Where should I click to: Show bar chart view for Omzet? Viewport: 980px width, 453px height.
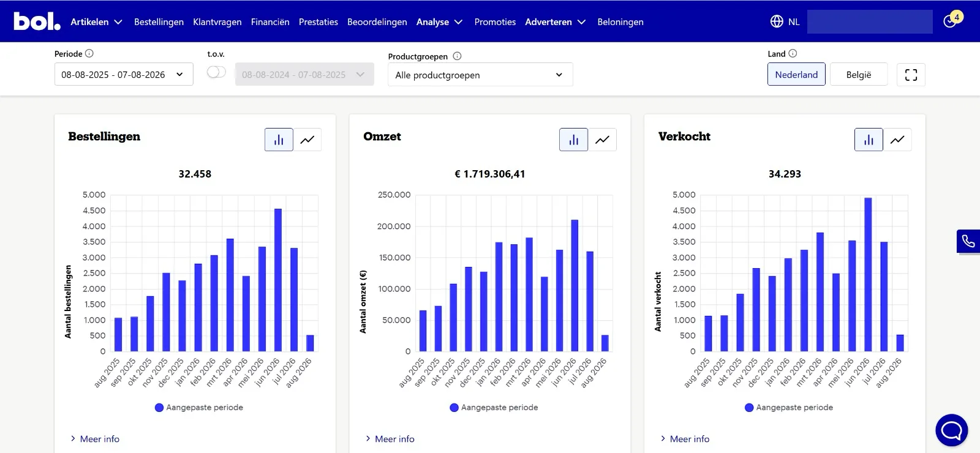[574, 140]
